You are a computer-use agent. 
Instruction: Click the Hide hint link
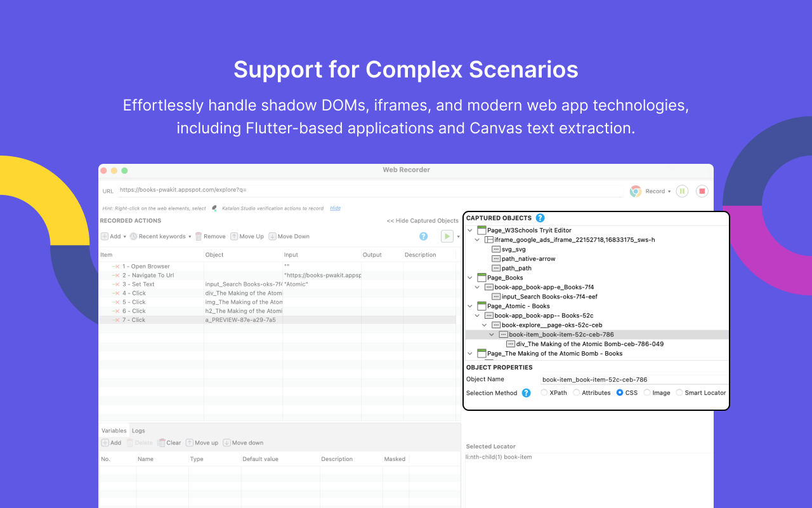point(335,208)
